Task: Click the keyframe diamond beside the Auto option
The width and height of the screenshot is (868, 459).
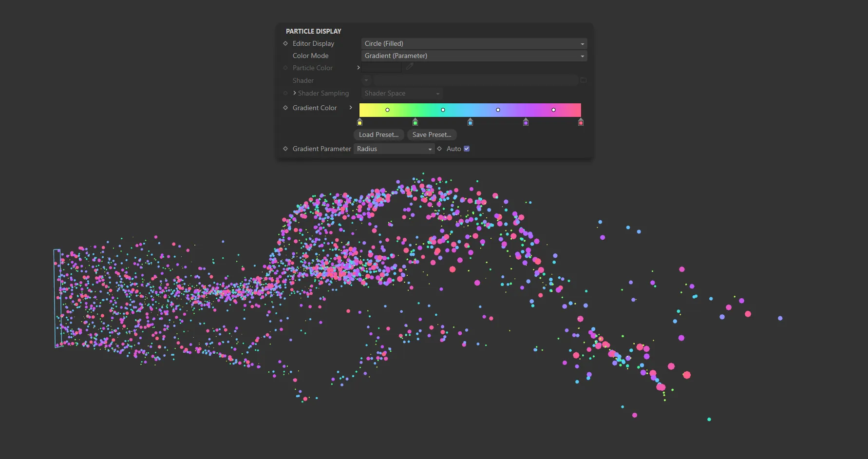Action: point(439,149)
